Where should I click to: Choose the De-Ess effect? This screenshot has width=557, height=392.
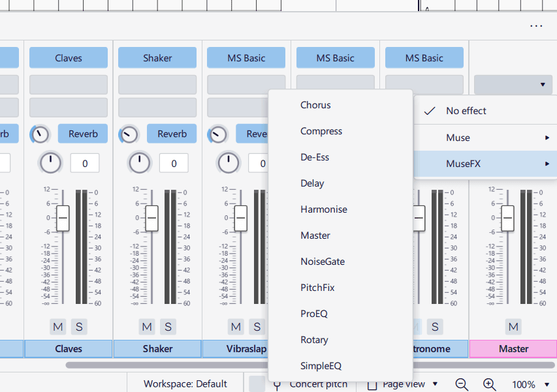[340, 157]
